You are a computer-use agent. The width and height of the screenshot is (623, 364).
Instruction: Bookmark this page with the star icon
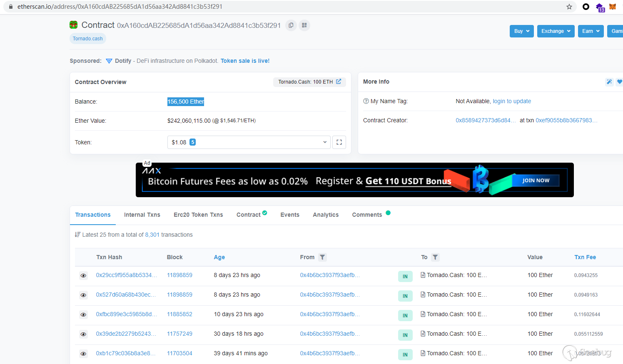pyautogui.click(x=569, y=7)
